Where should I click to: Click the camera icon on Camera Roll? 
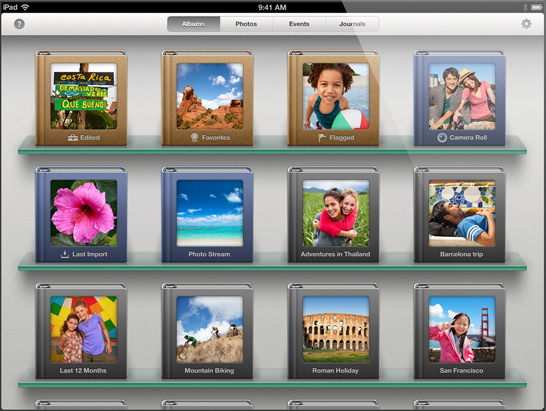(x=442, y=138)
